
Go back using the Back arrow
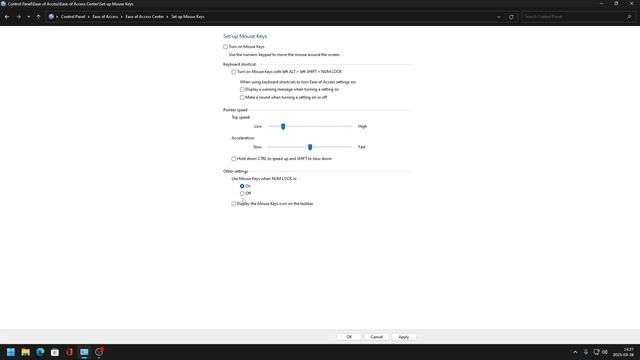[7, 17]
